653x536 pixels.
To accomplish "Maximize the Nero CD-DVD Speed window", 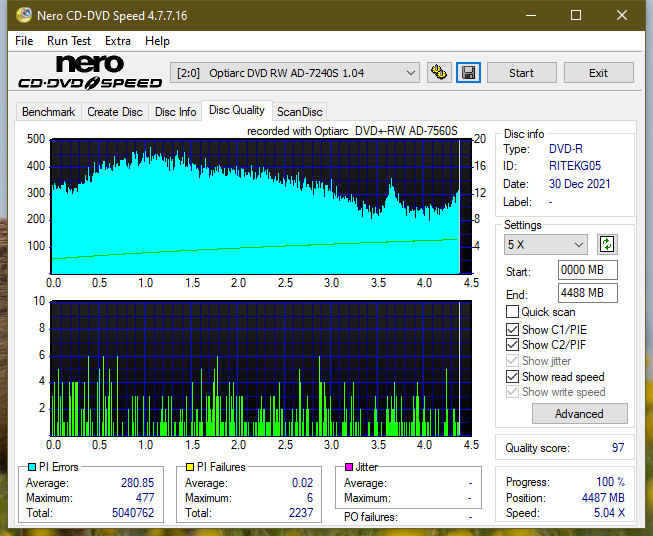I will click(576, 15).
